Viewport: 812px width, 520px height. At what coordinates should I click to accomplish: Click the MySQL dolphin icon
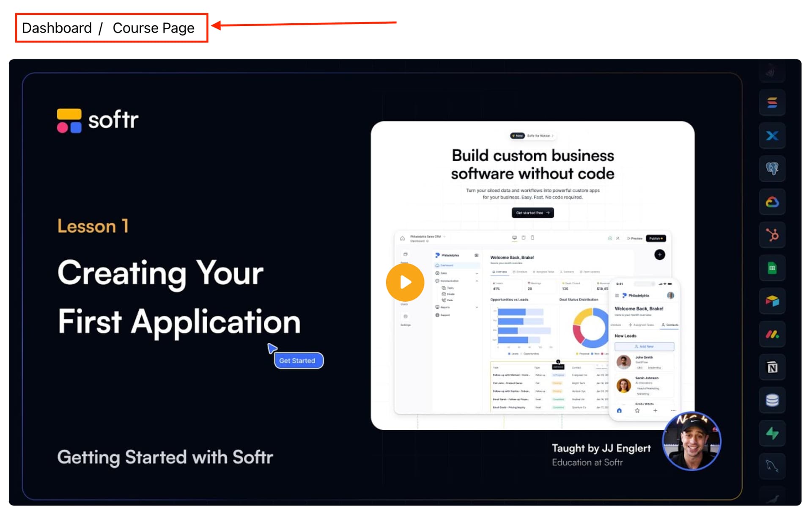(x=772, y=466)
